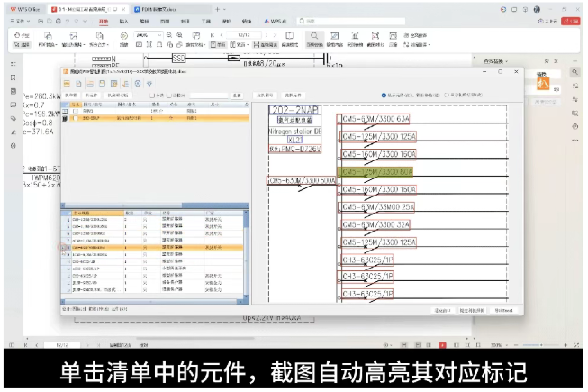The height and width of the screenshot is (392, 588).
Task: Tick the checkbox in highlighted 202-2NAP row
Action: click(x=76, y=118)
